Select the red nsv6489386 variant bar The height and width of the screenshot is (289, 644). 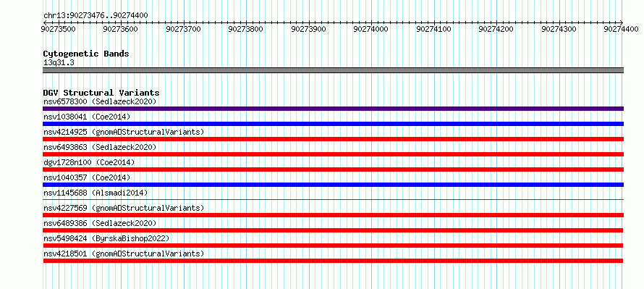[333, 230]
